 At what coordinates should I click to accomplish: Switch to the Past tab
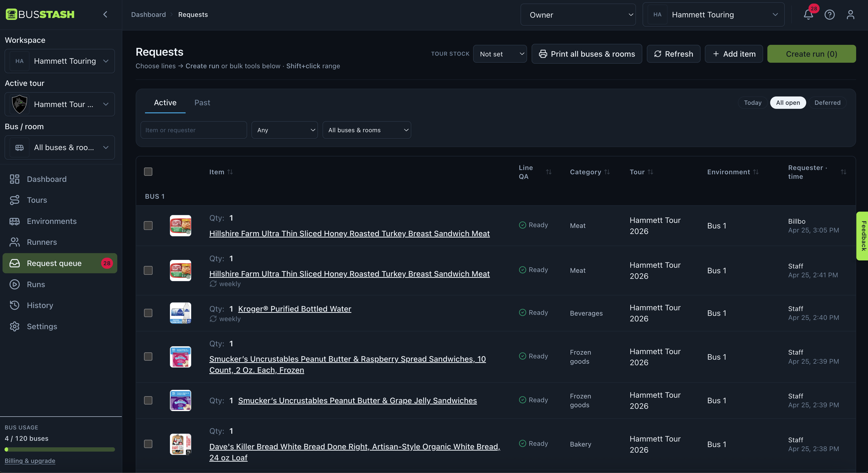(202, 103)
